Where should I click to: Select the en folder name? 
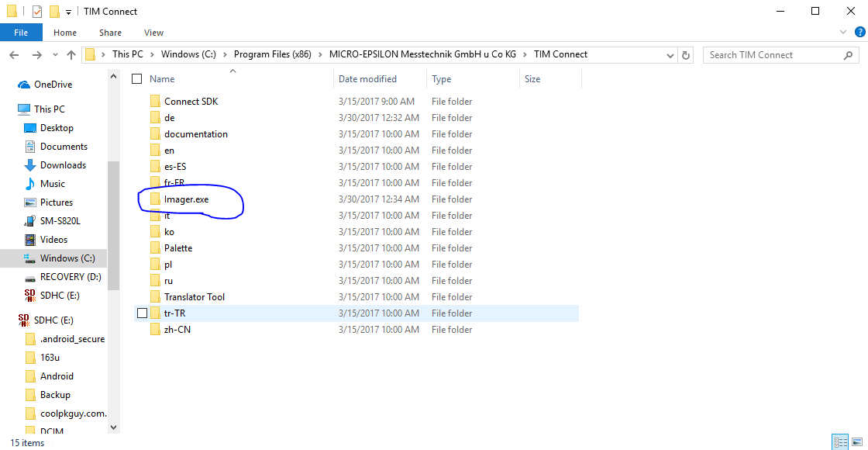coord(170,151)
